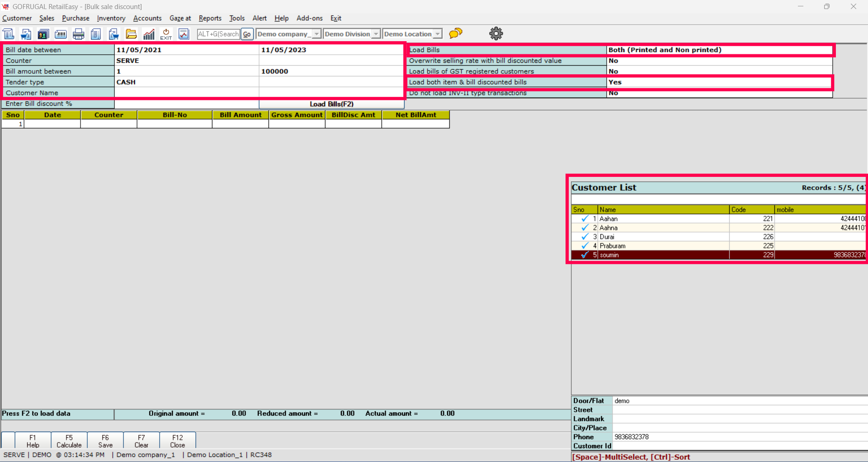Toggle checkmark for customer Durai

click(585, 237)
